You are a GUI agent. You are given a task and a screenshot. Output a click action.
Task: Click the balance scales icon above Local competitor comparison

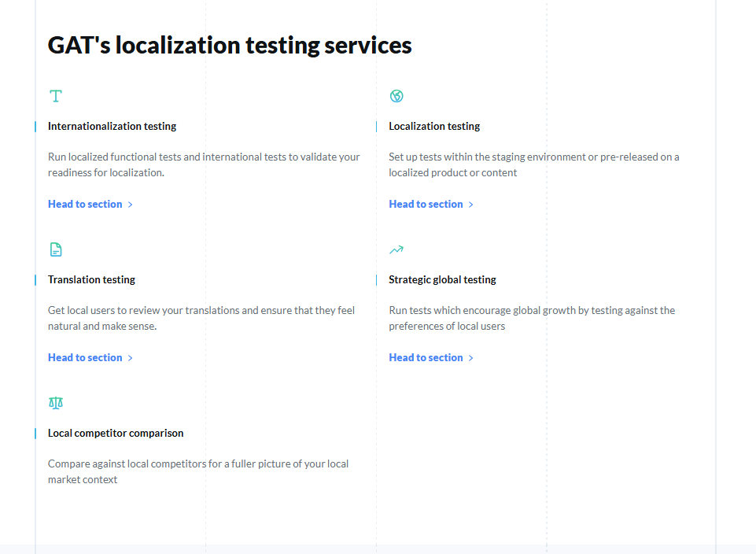tap(55, 403)
